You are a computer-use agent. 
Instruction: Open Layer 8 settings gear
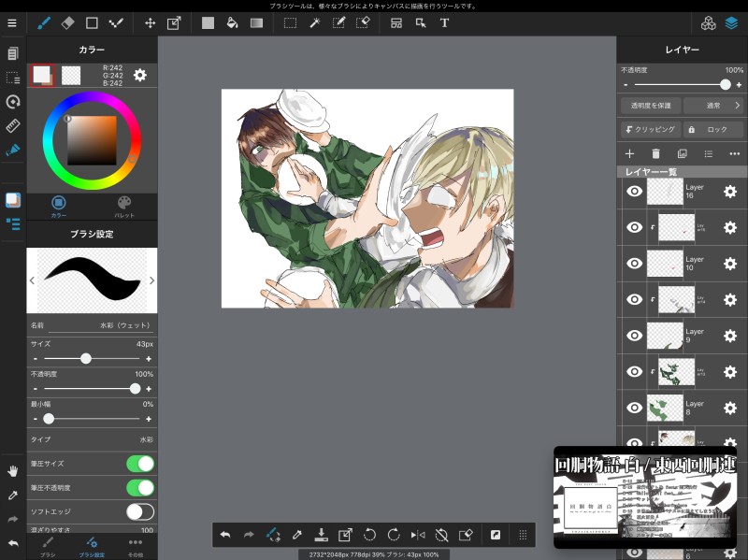coord(730,408)
